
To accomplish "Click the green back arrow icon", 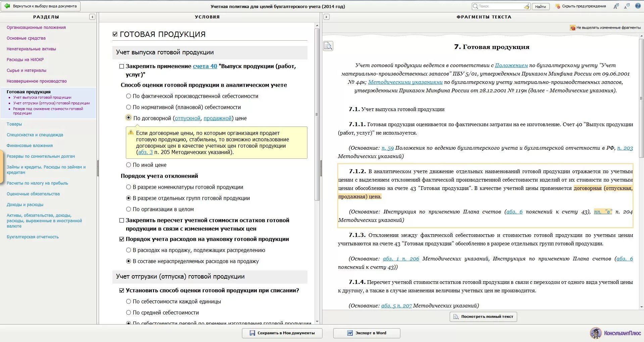I will (7, 6).
